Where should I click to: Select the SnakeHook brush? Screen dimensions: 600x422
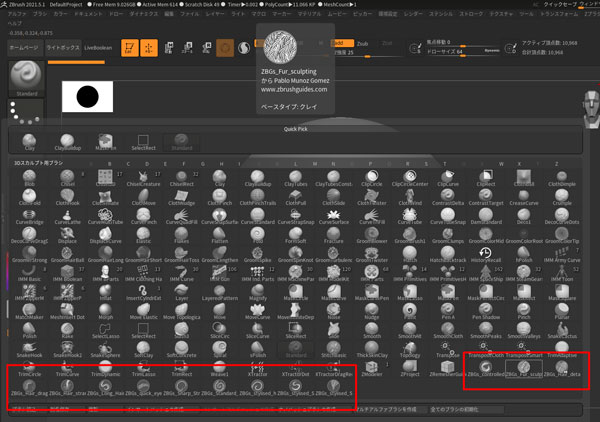29,350
